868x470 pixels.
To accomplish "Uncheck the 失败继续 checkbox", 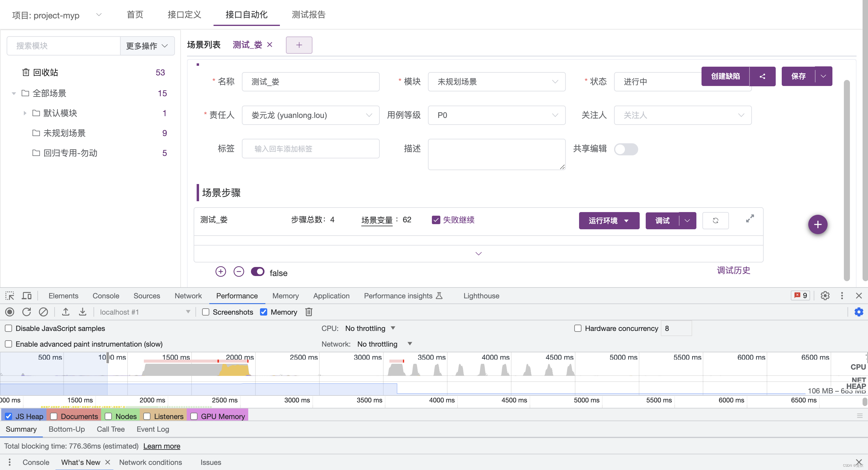I will click(436, 220).
